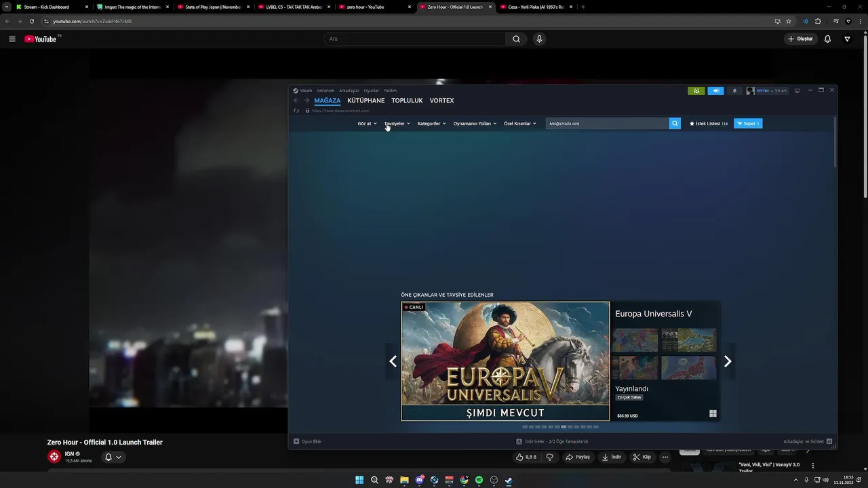Open more actions ellipsis under video
This screenshot has height=488, width=868.
665,457
